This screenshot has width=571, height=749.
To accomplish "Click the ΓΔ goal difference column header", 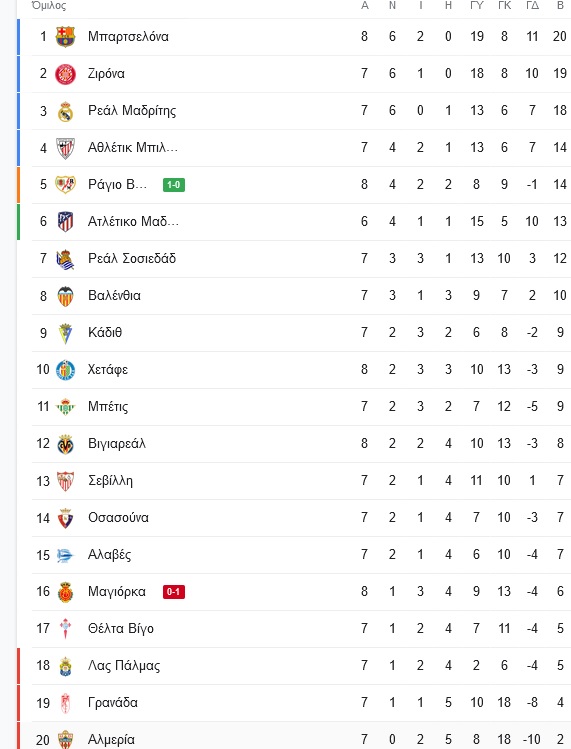I will 532,6.
